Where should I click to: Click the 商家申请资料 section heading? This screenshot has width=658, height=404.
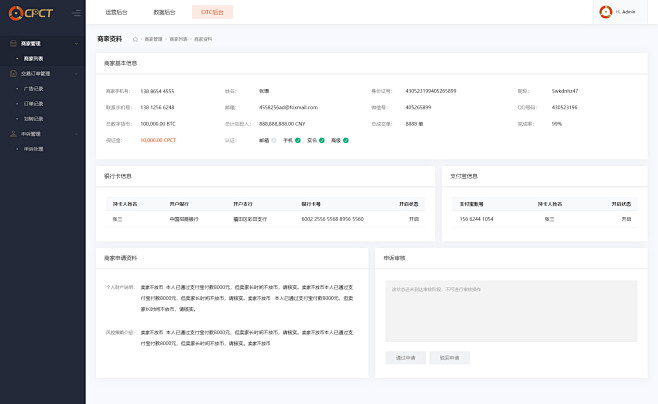click(120, 258)
